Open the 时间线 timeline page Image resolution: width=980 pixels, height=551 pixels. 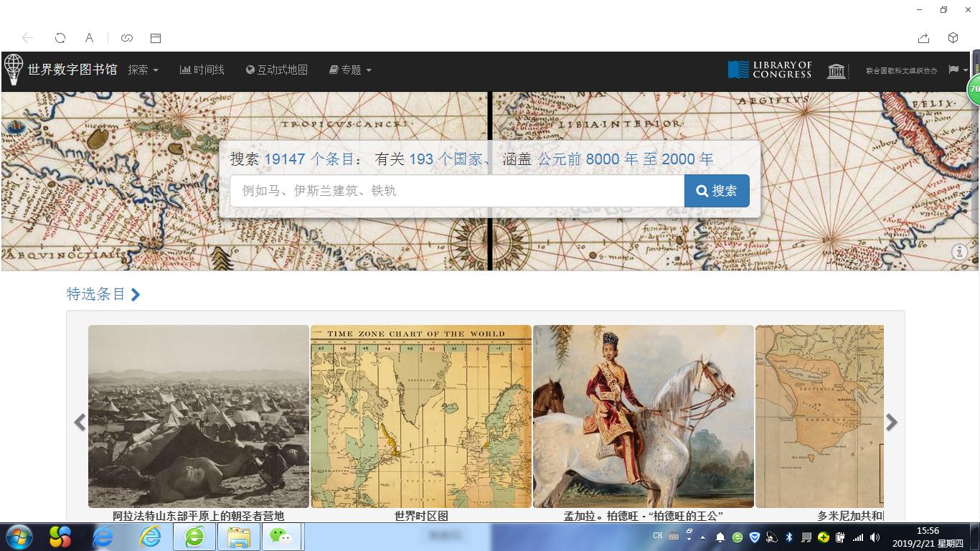[202, 70]
